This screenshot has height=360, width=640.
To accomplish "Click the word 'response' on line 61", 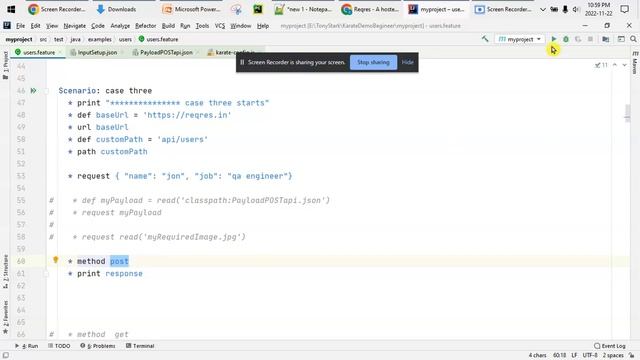I will point(124,273).
